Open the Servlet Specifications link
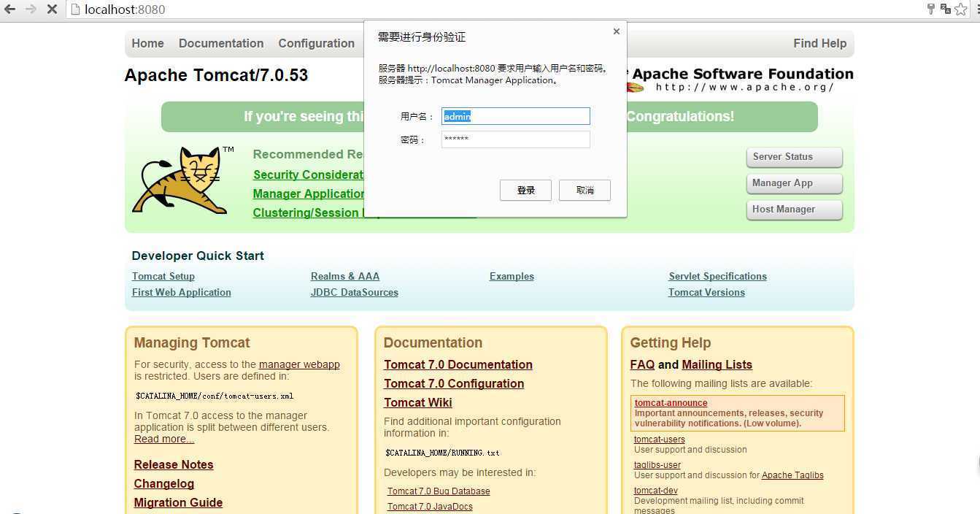Image resolution: width=980 pixels, height=514 pixels. [717, 276]
